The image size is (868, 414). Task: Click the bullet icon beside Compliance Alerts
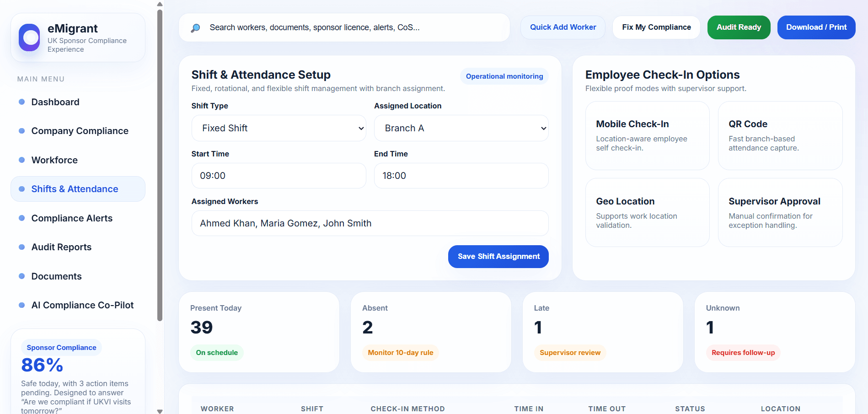(21, 218)
